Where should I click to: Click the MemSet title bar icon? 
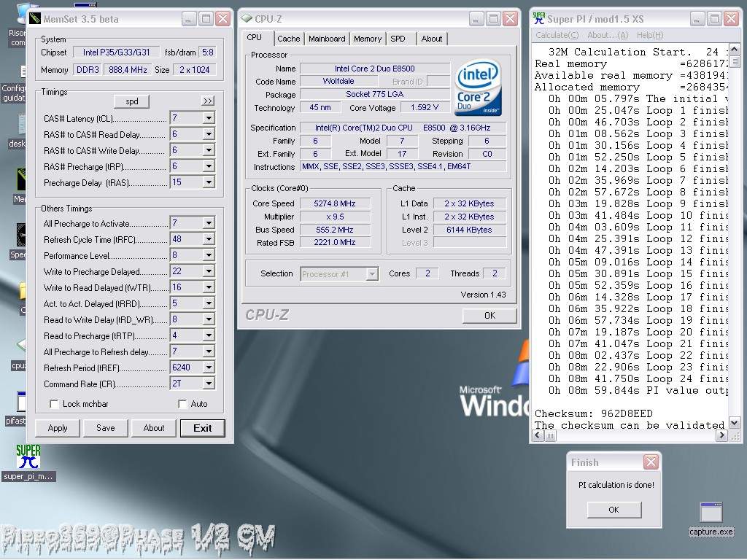pos(35,19)
